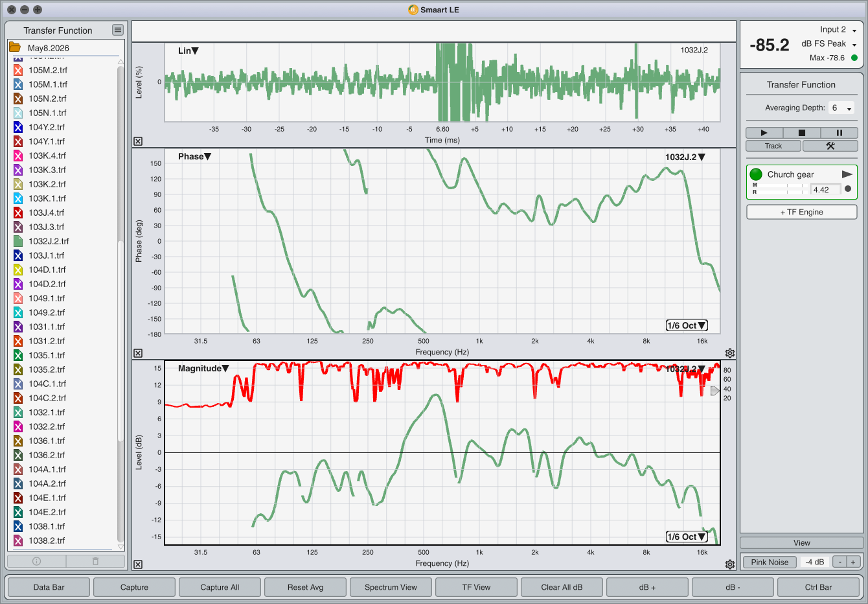The width and height of the screenshot is (868, 604).
Task: Toggle visibility icon of 103K.3.trf trace
Action: pyautogui.click(x=18, y=170)
